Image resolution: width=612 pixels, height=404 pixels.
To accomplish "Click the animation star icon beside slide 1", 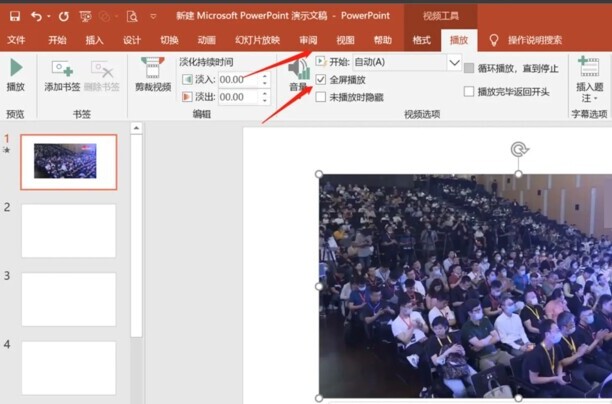I will coord(6,149).
